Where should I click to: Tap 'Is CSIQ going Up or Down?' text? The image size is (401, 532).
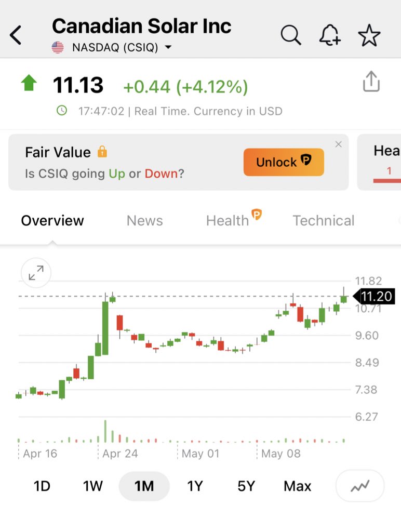(x=104, y=174)
